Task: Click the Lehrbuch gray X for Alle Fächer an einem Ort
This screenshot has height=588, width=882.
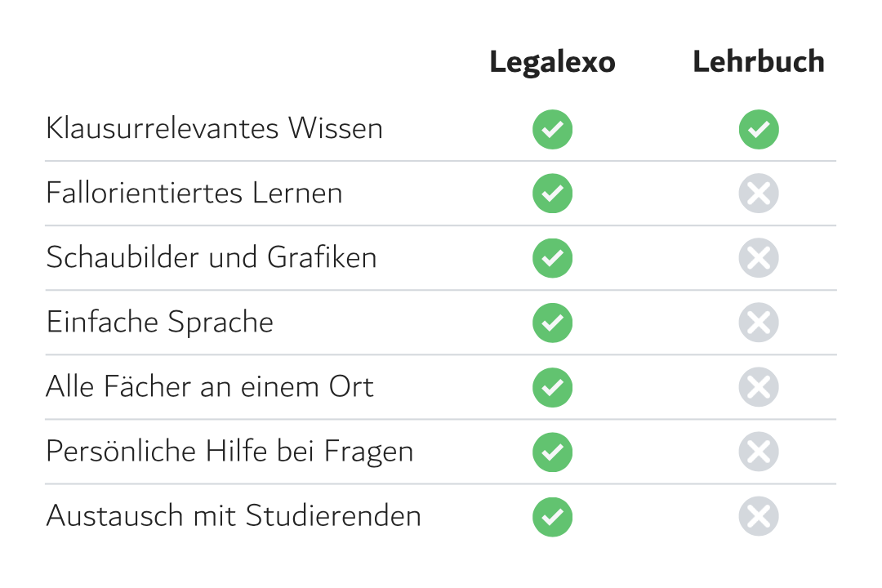Action: tap(759, 387)
